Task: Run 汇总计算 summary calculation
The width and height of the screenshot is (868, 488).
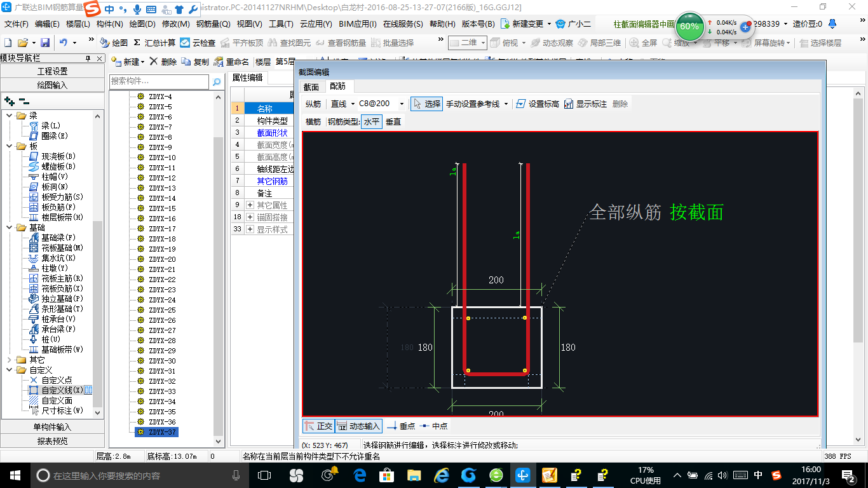Action: (x=154, y=43)
